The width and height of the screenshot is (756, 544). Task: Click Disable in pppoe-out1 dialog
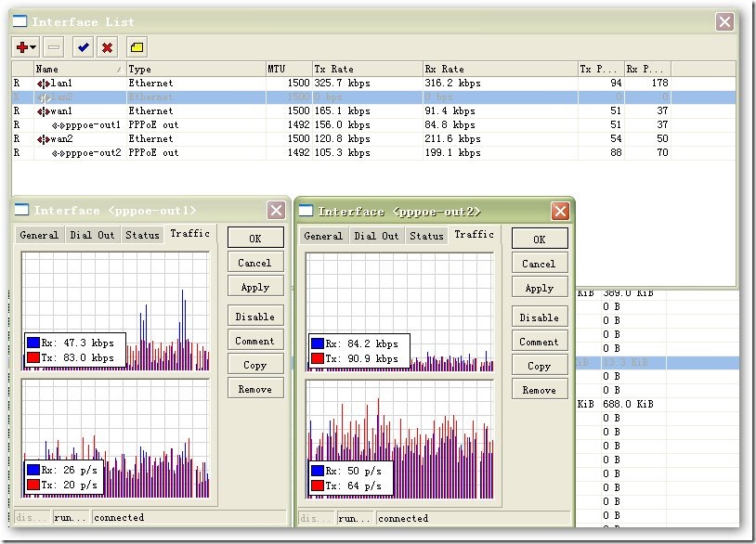click(255, 317)
